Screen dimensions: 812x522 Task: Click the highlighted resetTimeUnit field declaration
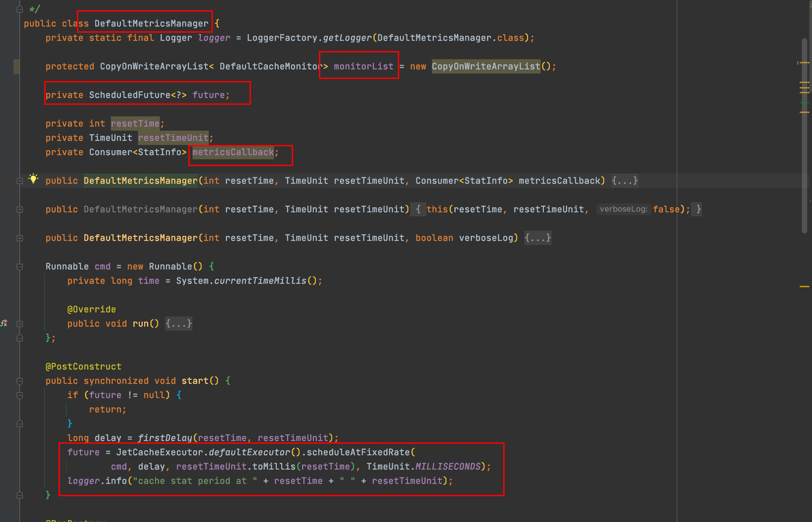coord(173,138)
